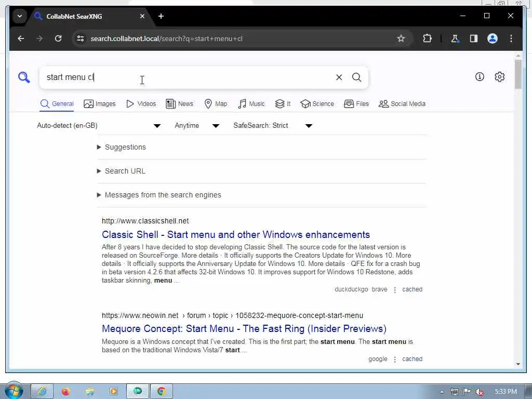This screenshot has width=532, height=399.
Task: Click into the search query field
Action: coord(187,77)
